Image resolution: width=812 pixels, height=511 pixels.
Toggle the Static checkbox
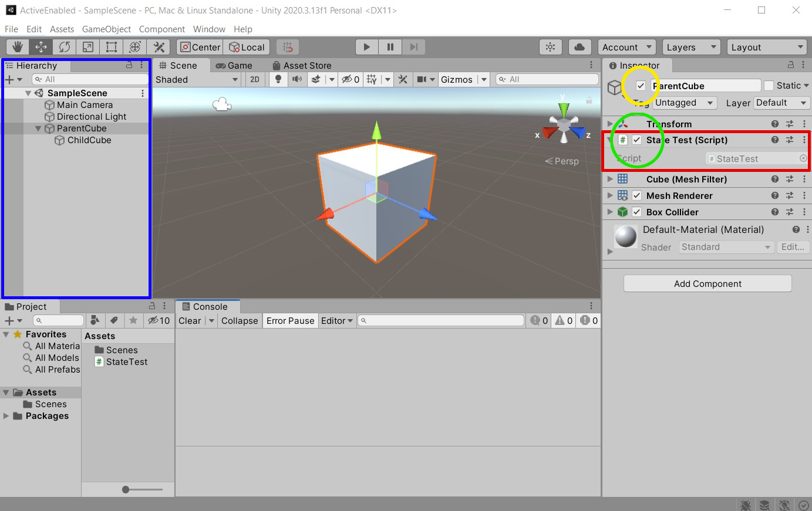(x=769, y=86)
